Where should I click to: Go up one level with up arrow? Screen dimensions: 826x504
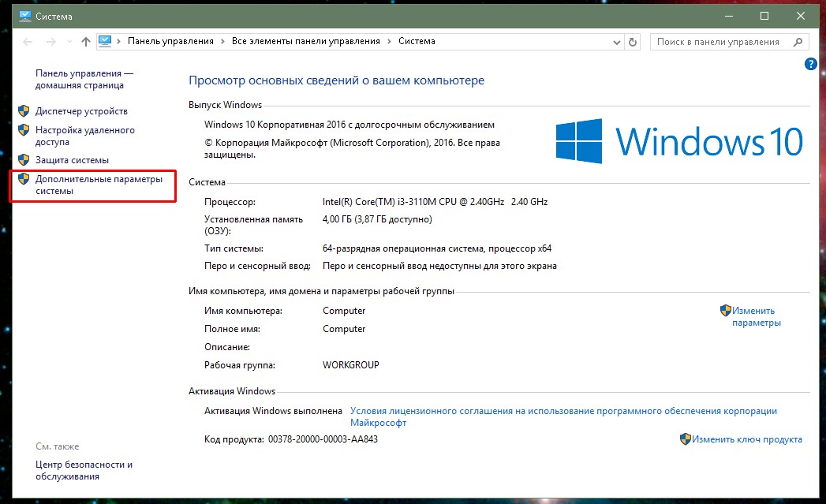tap(86, 42)
